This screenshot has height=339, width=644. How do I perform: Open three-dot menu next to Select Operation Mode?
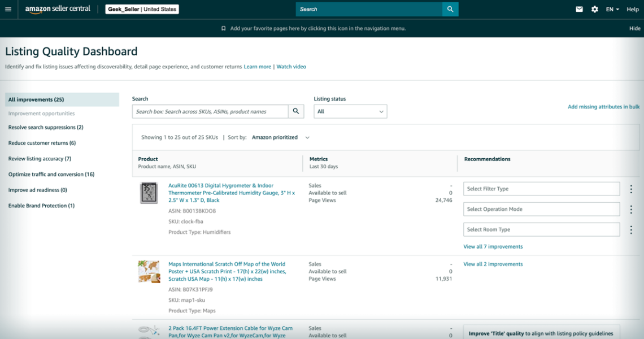pos(630,209)
